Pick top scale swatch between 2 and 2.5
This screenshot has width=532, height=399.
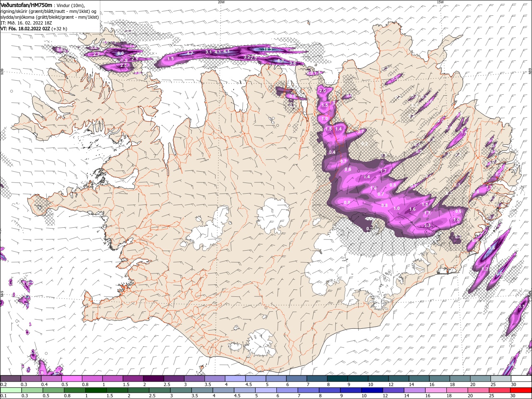[x=153, y=379]
